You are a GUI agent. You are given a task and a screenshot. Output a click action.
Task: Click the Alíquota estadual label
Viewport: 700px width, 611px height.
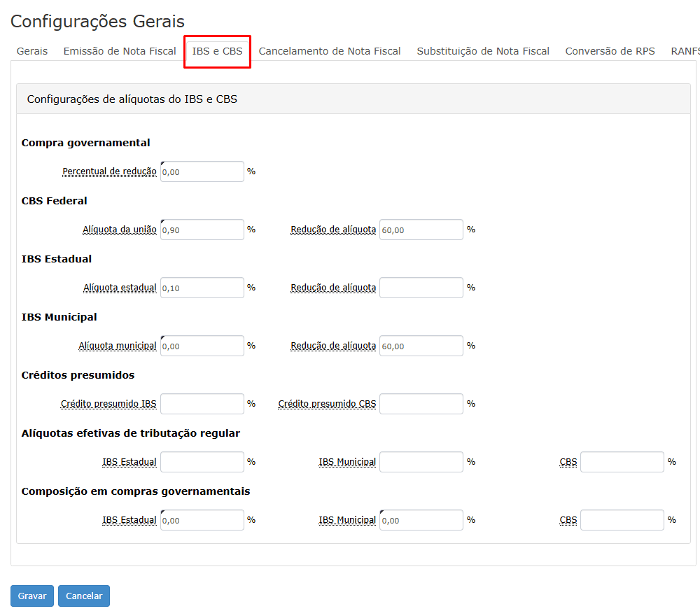[x=120, y=288]
